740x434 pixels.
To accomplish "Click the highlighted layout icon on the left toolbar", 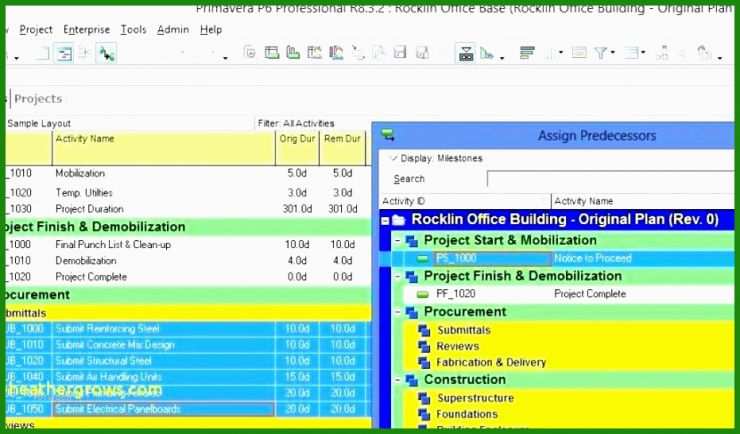I will pos(64,53).
